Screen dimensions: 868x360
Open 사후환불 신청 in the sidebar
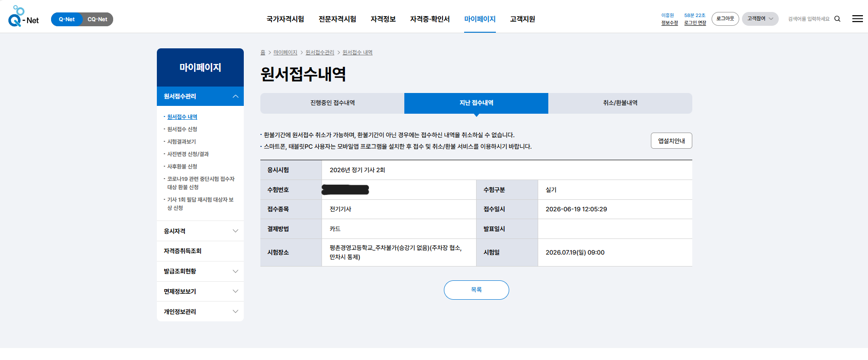182,167
